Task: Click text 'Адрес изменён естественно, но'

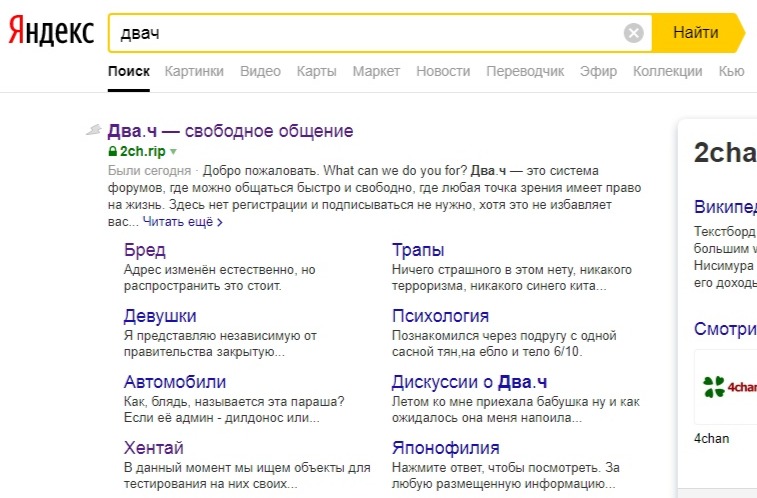Action: (220, 270)
